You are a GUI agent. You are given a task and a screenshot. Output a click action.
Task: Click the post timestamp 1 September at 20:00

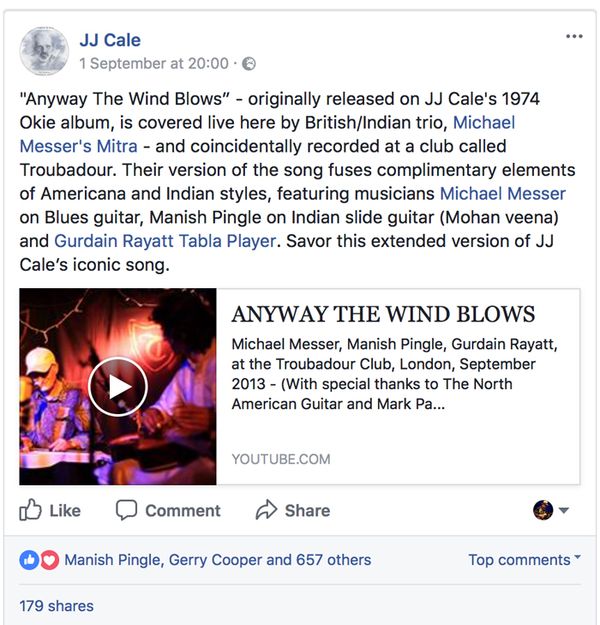pyautogui.click(x=154, y=64)
